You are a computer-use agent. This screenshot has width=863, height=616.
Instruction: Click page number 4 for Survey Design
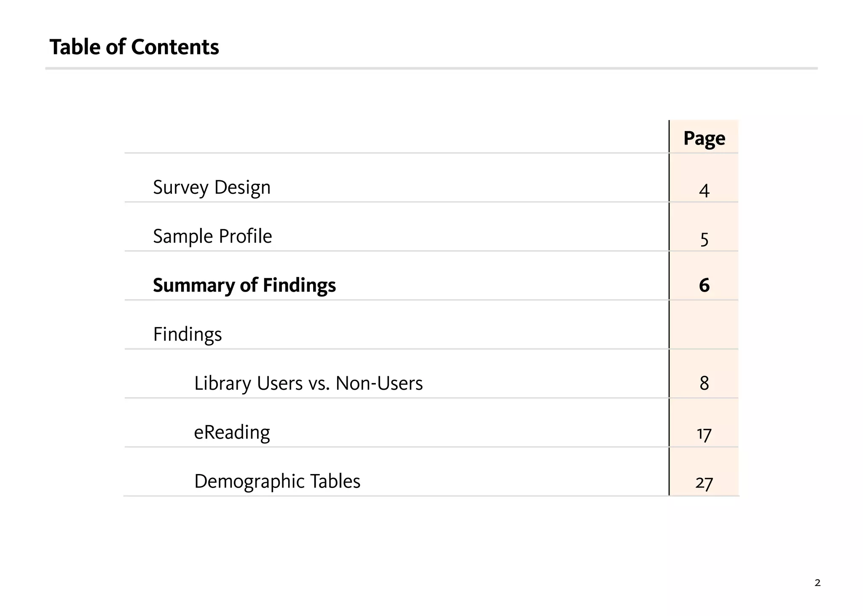pos(704,190)
